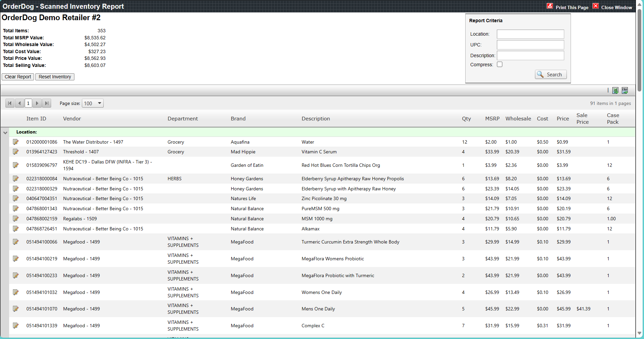Edit row for PureMSM 500 mg
The image size is (644, 339).
(x=16, y=209)
